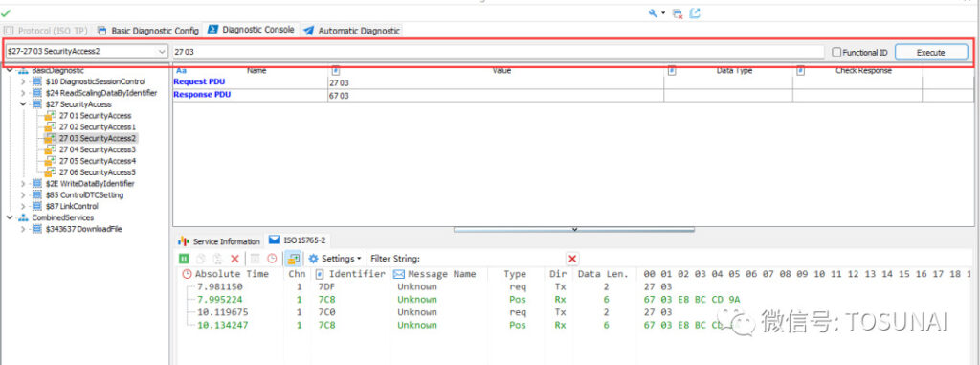Click the $85 ControlDTCSetting service icon
This screenshot has height=365, width=980.
(x=37, y=194)
